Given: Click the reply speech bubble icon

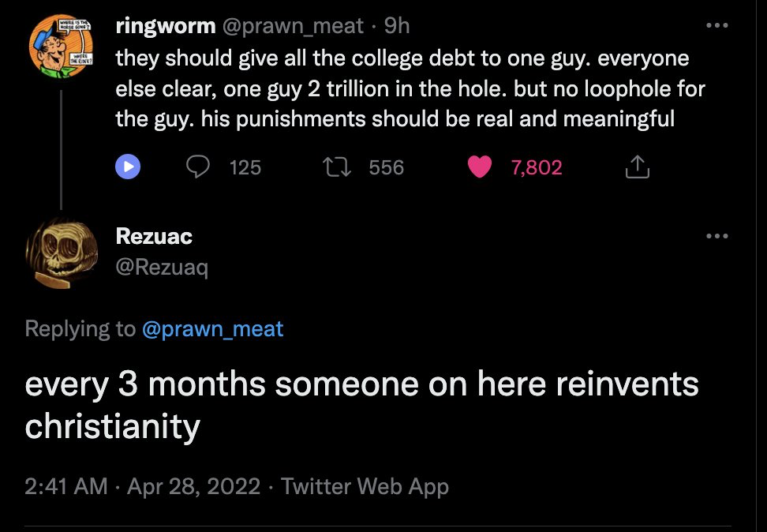Looking at the screenshot, I should (199, 167).
